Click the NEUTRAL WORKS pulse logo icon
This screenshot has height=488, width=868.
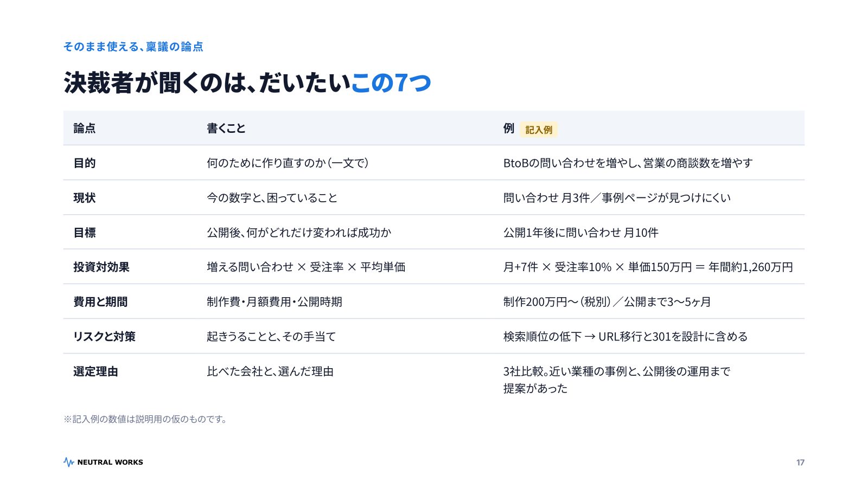[69, 462]
